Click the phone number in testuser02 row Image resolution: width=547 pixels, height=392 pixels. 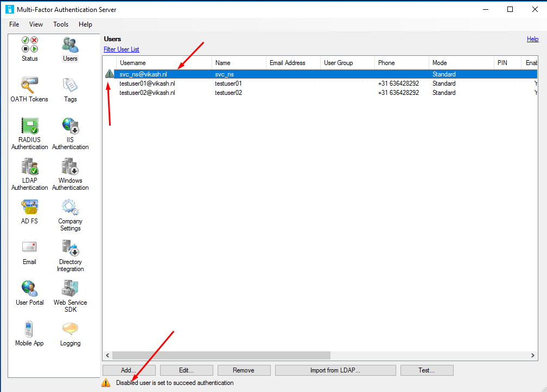pos(398,93)
